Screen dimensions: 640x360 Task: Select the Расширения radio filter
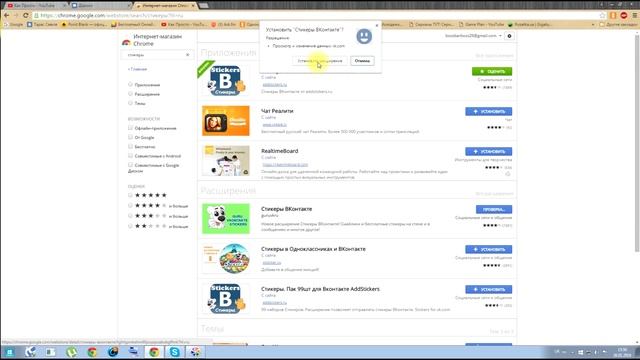pyautogui.click(x=130, y=94)
